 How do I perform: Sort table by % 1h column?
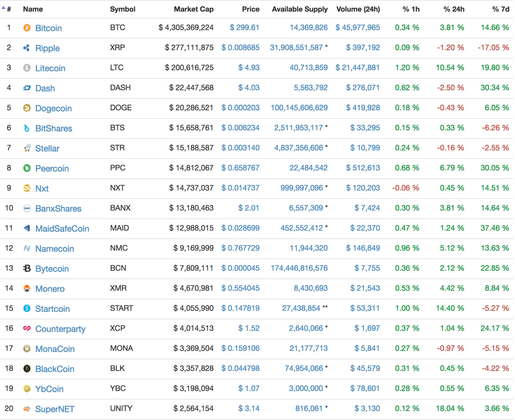pyautogui.click(x=411, y=9)
